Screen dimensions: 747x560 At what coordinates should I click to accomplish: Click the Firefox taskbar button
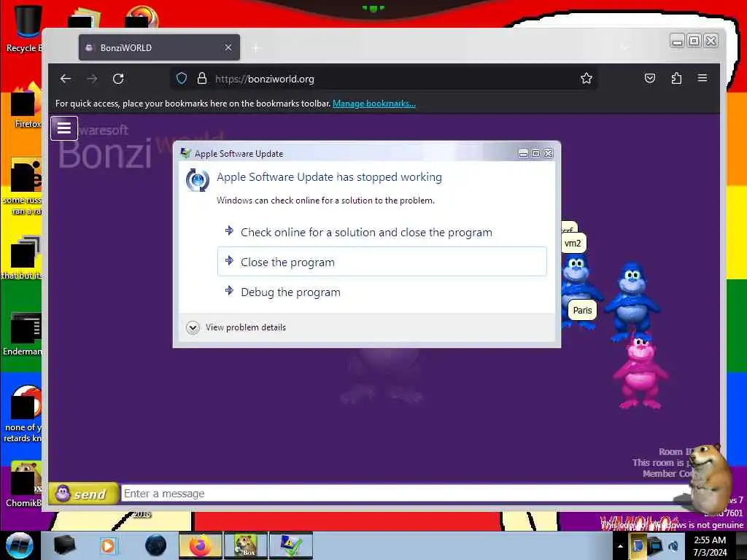(201, 545)
